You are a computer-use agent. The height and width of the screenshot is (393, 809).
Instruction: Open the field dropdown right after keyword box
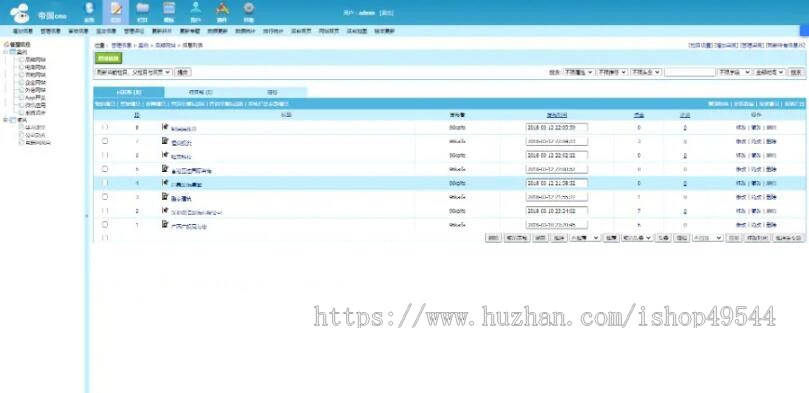[735, 72]
